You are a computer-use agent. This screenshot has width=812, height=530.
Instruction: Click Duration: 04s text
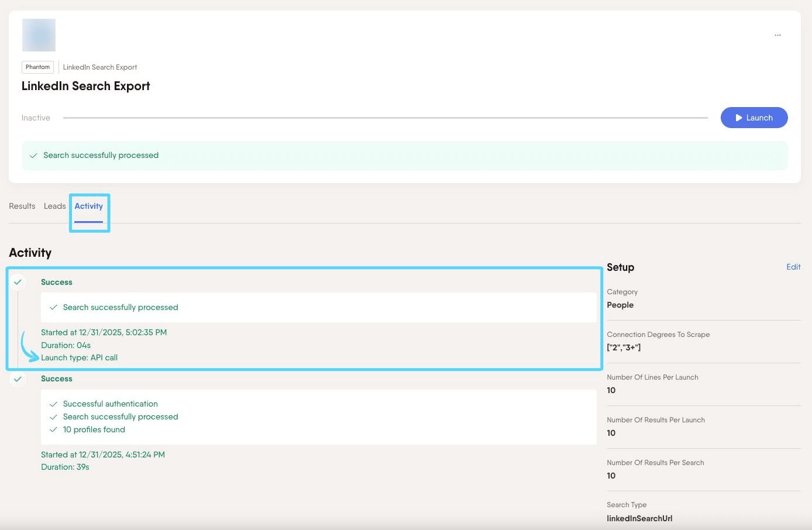coord(66,345)
